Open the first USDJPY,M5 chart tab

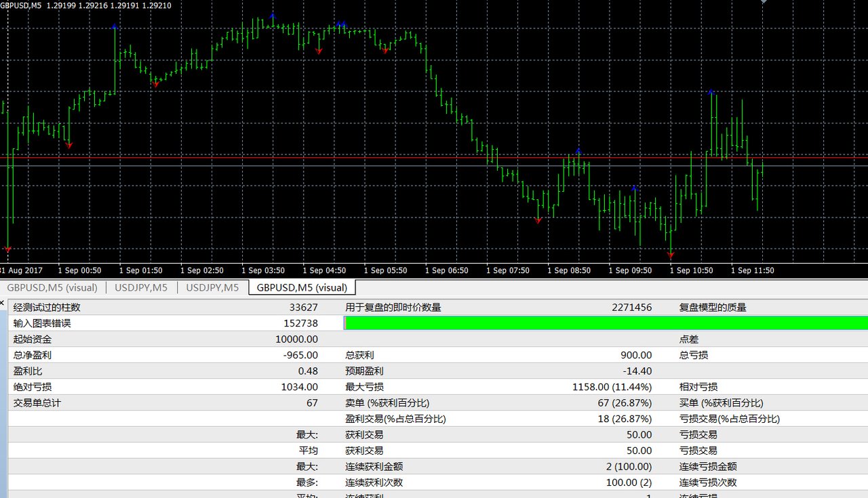[141, 287]
